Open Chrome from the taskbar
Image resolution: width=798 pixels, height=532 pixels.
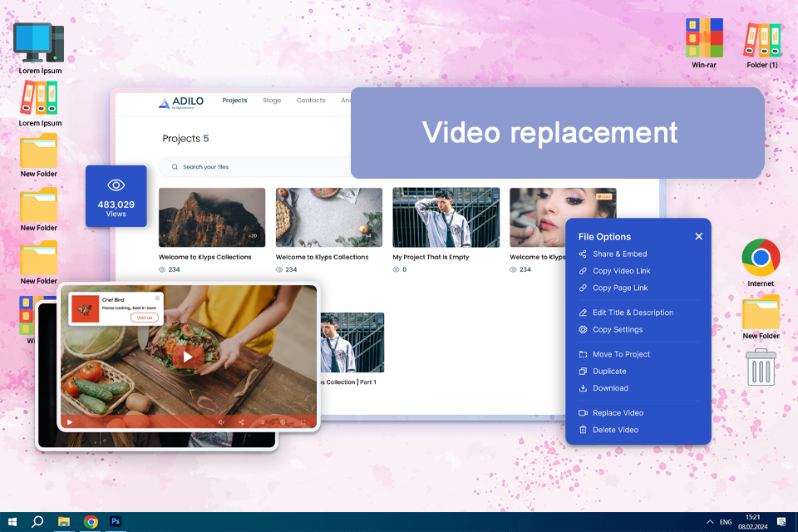pos(91,522)
